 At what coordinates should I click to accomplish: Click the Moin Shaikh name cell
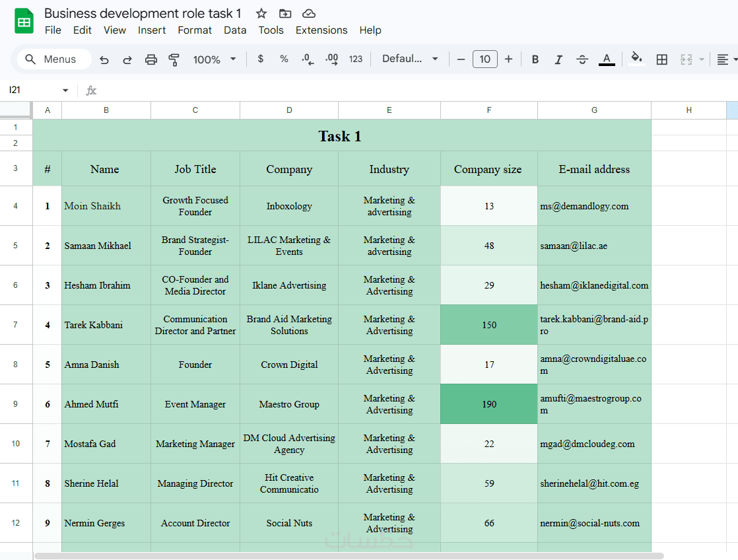(x=106, y=206)
